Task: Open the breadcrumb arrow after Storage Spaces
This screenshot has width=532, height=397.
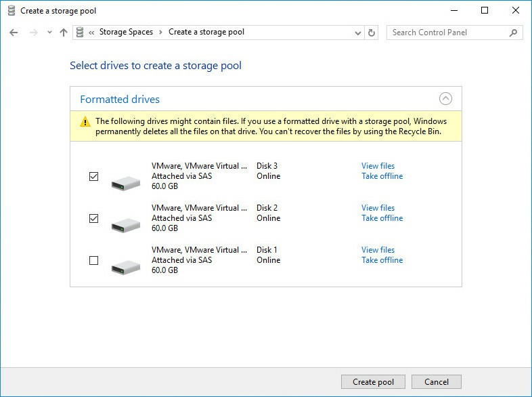Action: point(161,33)
